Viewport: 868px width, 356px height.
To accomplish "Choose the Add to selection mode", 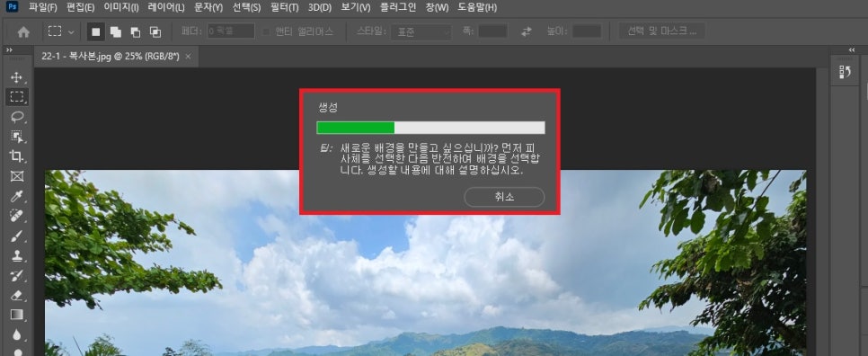I will [116, 32].
